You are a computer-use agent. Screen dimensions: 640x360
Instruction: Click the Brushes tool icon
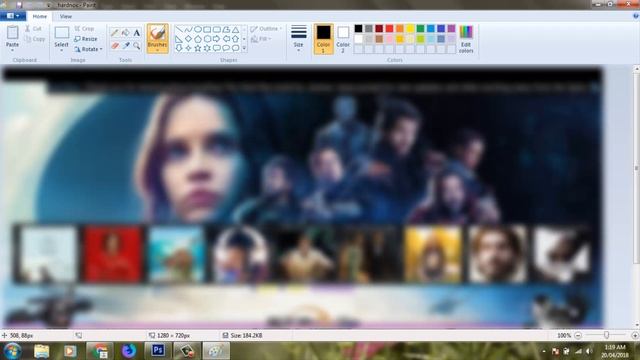157,33
